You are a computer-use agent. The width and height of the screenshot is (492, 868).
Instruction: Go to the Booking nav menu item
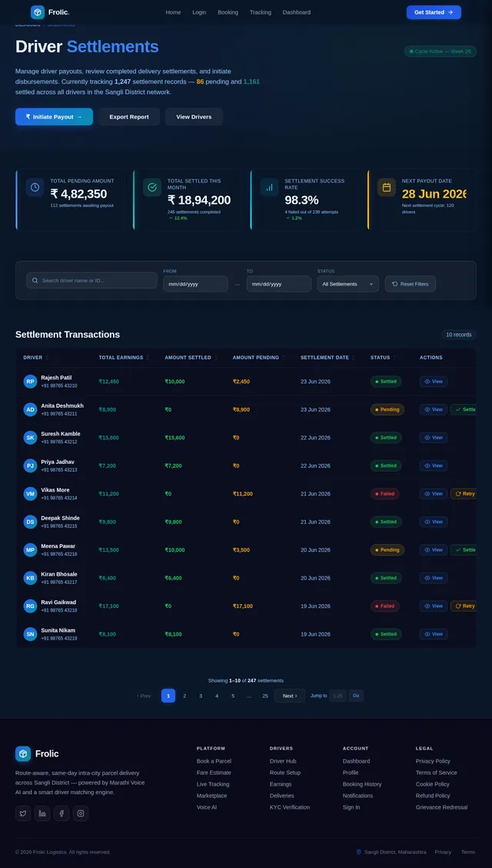228,12
